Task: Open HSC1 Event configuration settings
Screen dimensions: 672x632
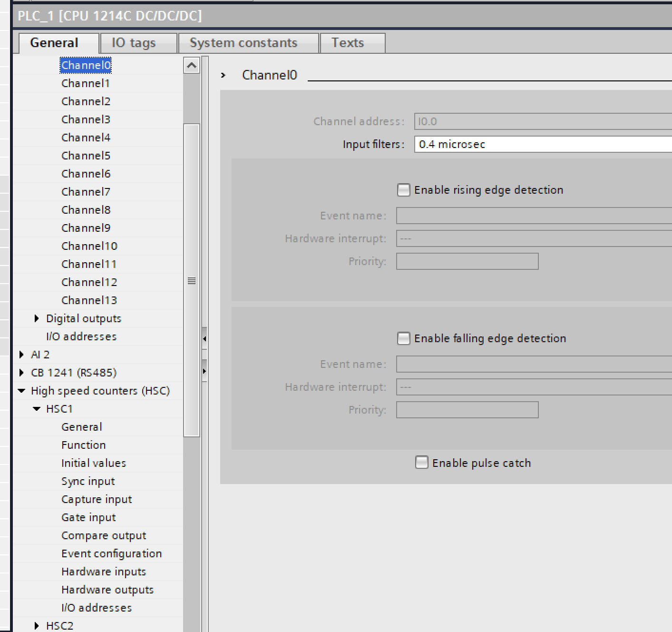Action: coord(112,553)
